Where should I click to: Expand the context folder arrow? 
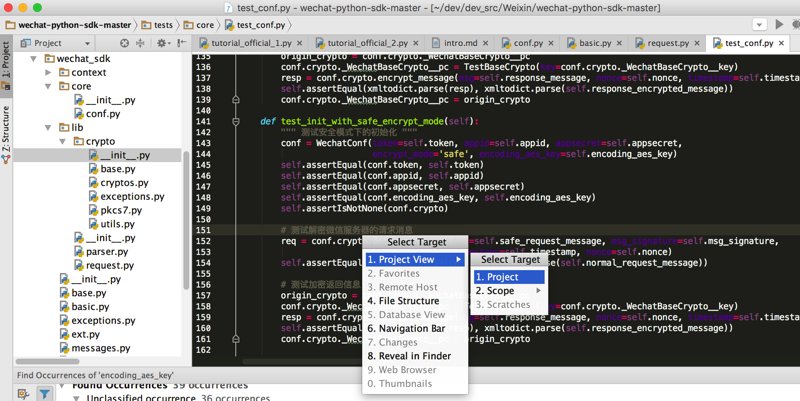point(48,72)
